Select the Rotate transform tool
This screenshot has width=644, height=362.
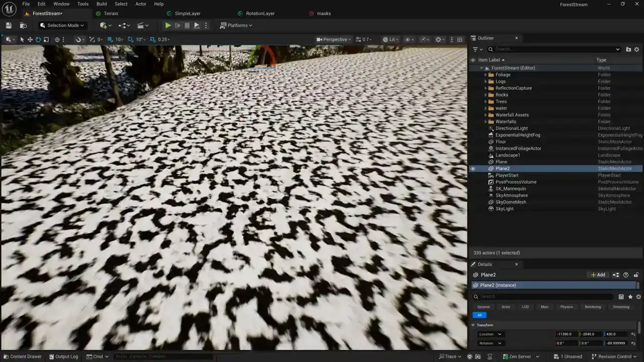38,40
